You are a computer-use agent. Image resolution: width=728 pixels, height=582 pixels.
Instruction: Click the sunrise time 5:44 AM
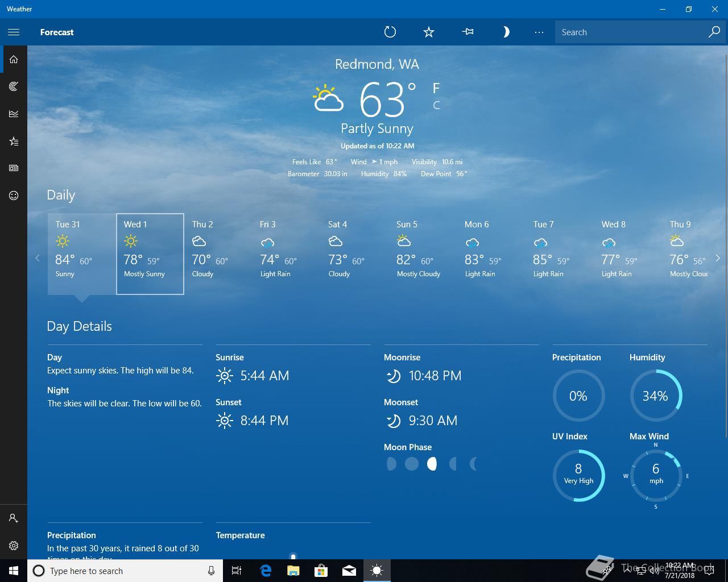pos(264,376)
